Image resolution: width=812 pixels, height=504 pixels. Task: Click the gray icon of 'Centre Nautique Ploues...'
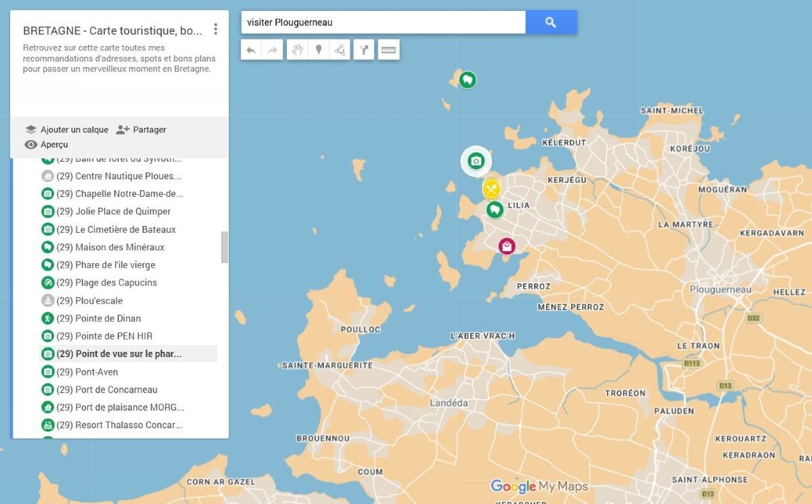coord(47,176)
